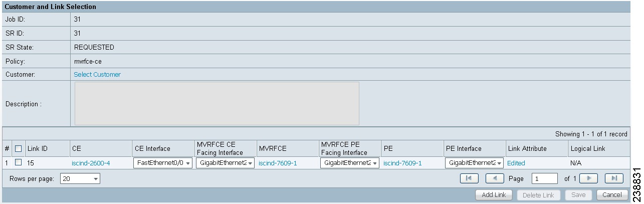Toggle the select-all checkbox in header
The height and width of the screenshot is (204, 644).
18,149
